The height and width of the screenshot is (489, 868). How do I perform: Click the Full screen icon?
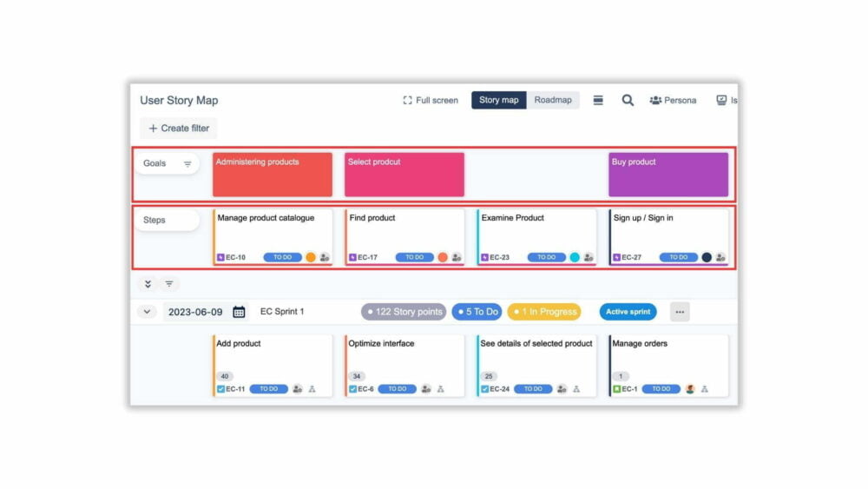(x=408, y=100)
